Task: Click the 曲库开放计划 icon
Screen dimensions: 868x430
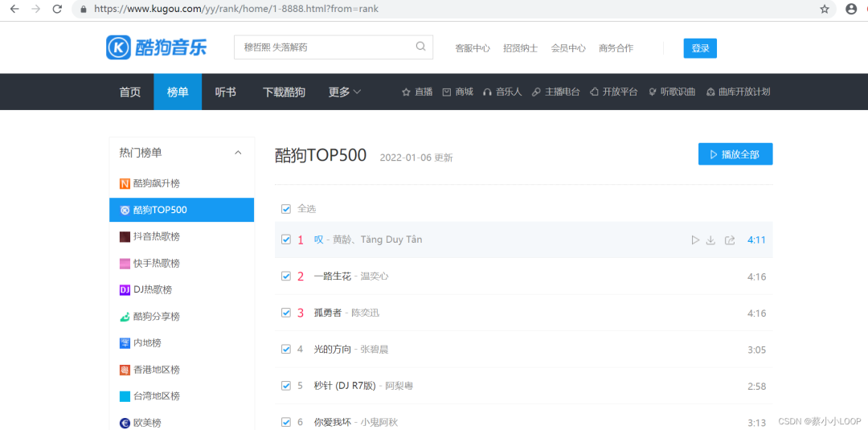Action: (710, 92)
